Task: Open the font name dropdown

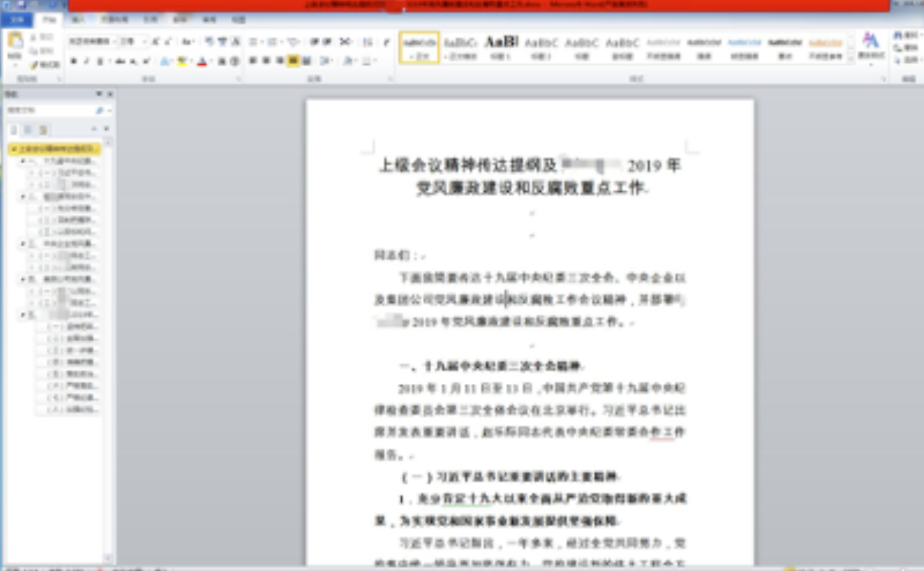Action: [x=113, y=42]
